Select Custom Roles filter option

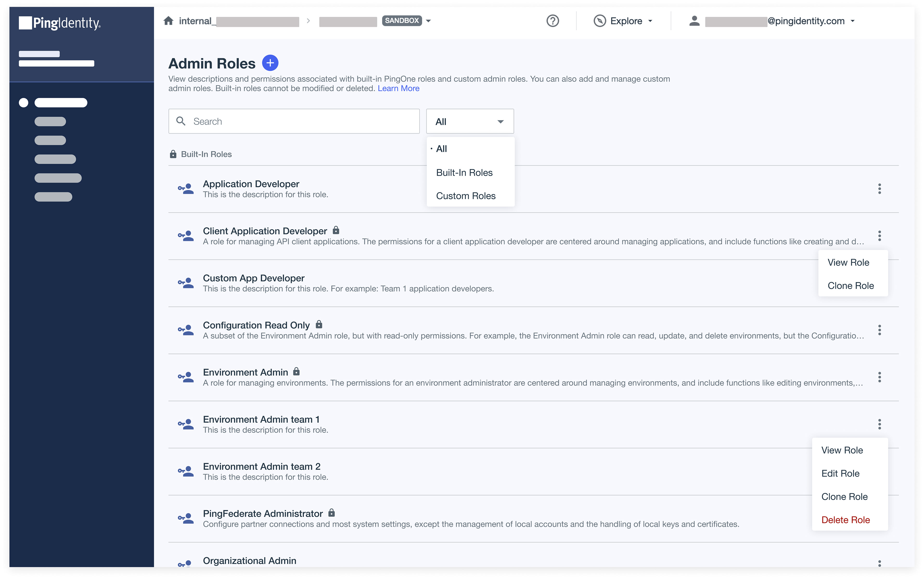click(x=470, y=196)
